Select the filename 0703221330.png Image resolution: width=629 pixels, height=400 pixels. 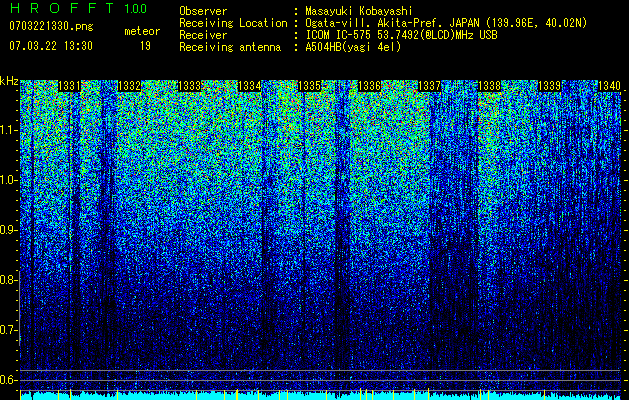tap(51, 26)
